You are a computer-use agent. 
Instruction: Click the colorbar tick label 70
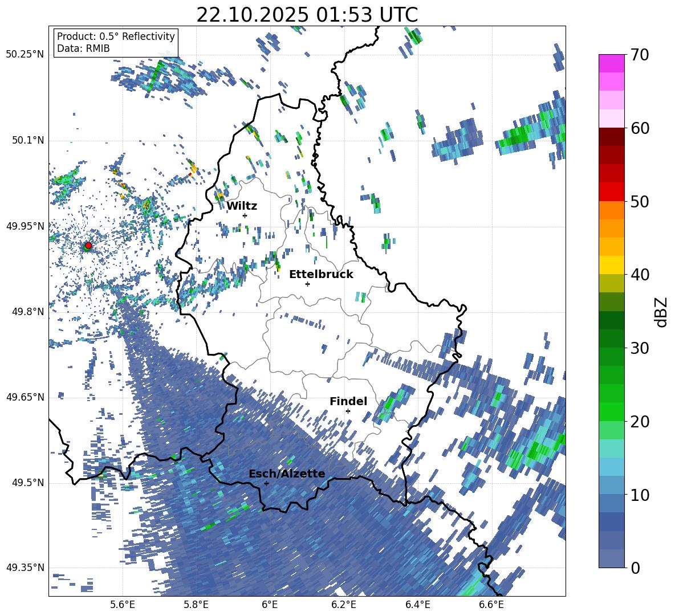click(x=640, y=55)
